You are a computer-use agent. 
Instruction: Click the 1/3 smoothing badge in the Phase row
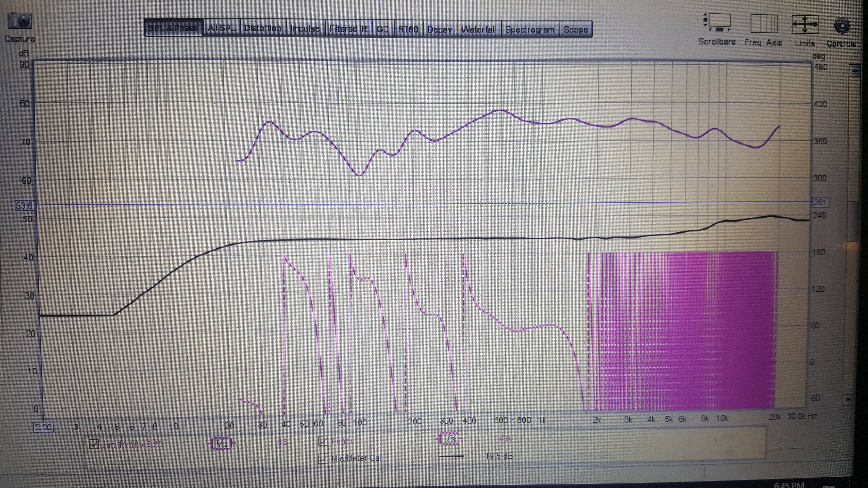449,439
